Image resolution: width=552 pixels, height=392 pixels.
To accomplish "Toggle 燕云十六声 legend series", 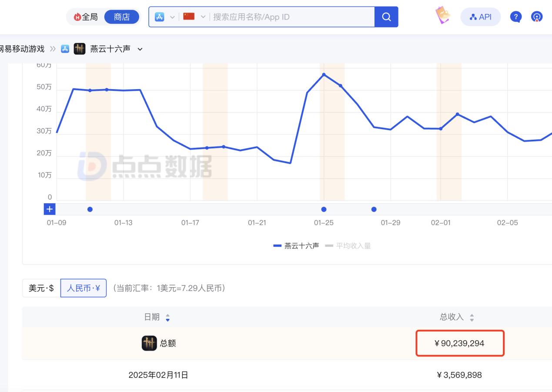I will point(296,246).
